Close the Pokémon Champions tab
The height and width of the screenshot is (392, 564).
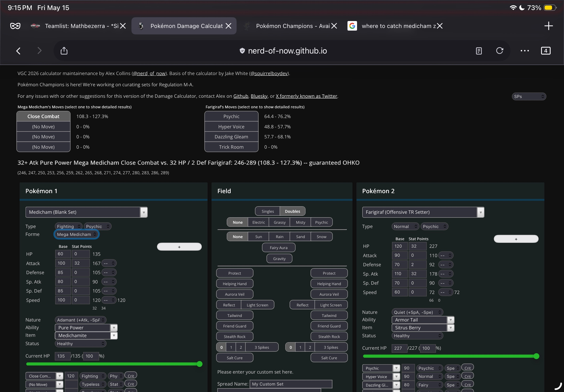pos(334,26)
